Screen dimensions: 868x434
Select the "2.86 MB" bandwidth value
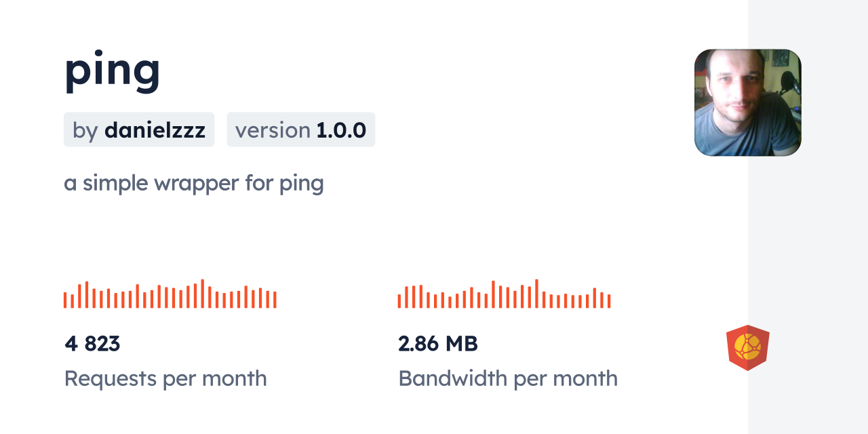(x=438, y=344)
